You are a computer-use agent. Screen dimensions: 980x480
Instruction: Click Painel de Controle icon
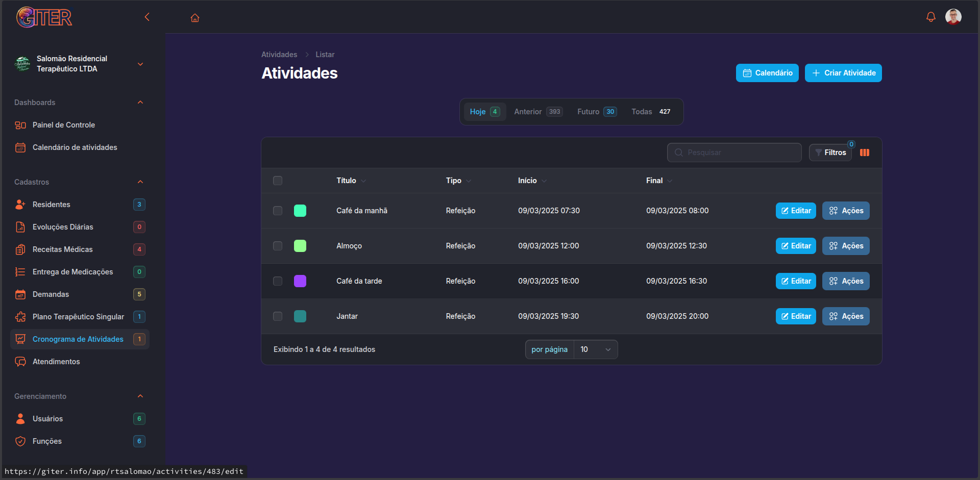tap(20, 125)
